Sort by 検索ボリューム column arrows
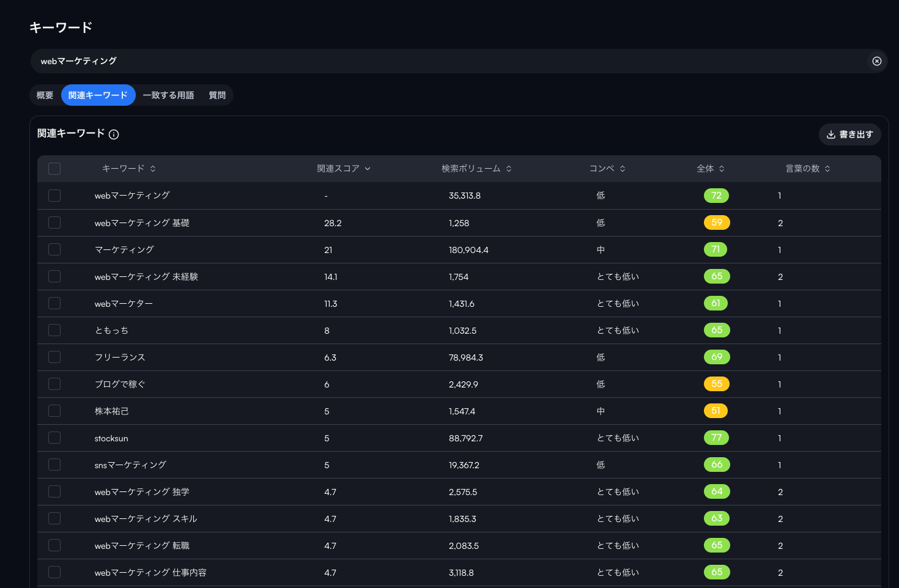 tap(509, 169)
